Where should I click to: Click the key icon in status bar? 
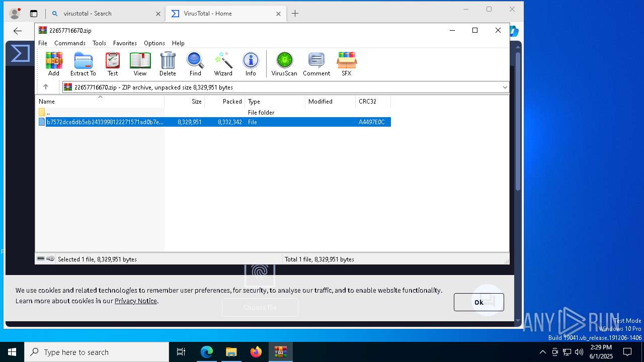tap(50, 259)
